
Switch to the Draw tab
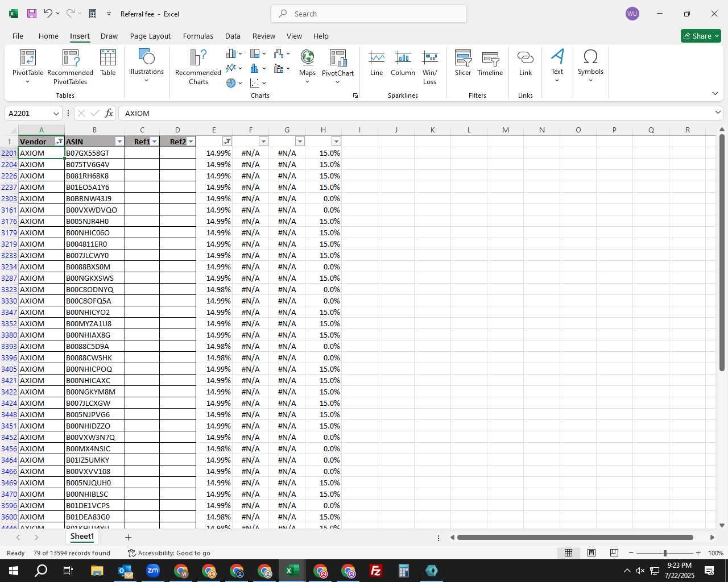click(x=109, y=36)
